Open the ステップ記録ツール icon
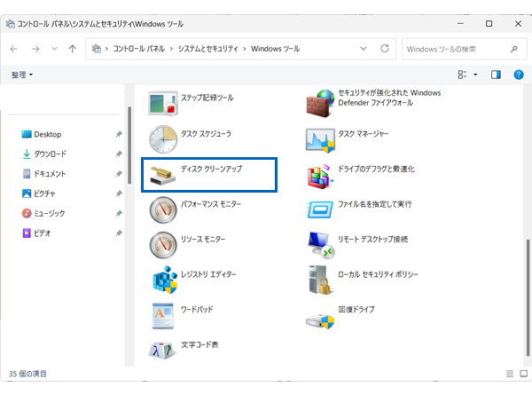 pyautogui.click(x=163, y=103)
